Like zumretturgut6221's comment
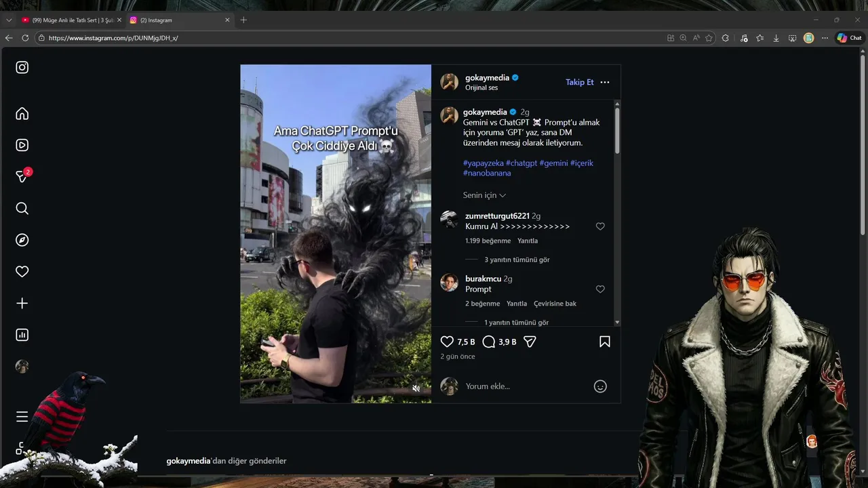The width and height of the screenshot is (868, 488). tap(600, 226)
